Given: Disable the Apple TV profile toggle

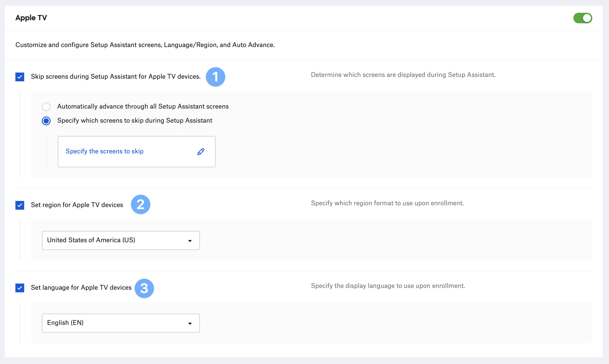Looking at the screenshot, I should [x=583, y=18].
